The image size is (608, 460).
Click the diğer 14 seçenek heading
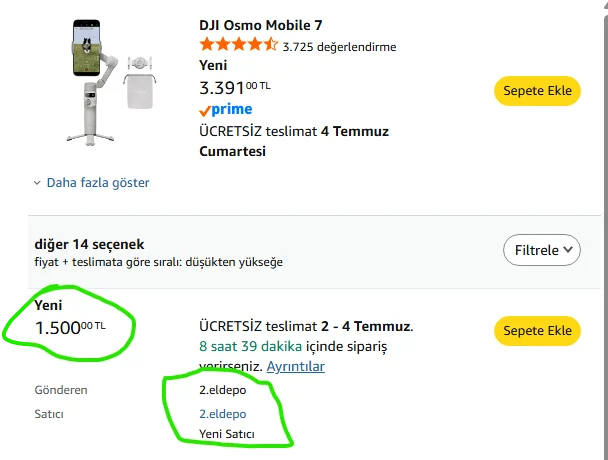coord(89,244)
